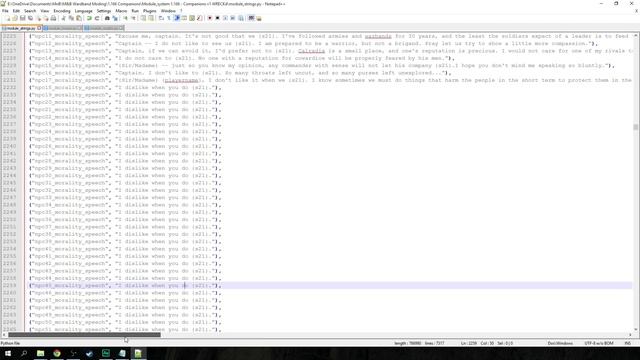Click the UTF-8 encoding status entry
The width and height of the screenshot is (640, 360).
599,343
